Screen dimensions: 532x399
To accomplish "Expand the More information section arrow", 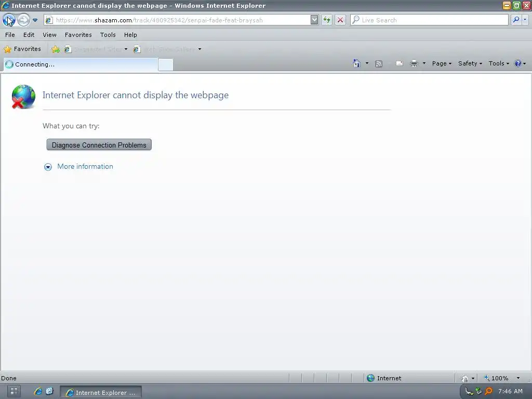I will 48,167.
